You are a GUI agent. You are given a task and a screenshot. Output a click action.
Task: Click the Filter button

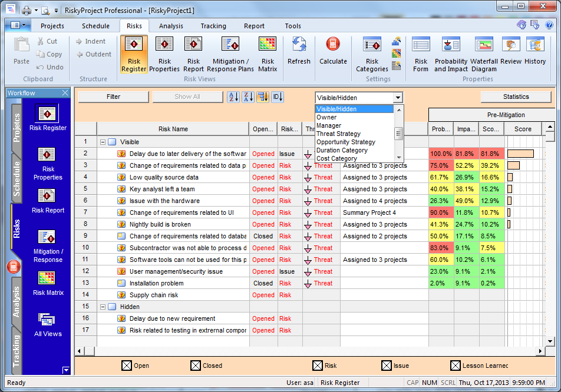coord(113,97)
